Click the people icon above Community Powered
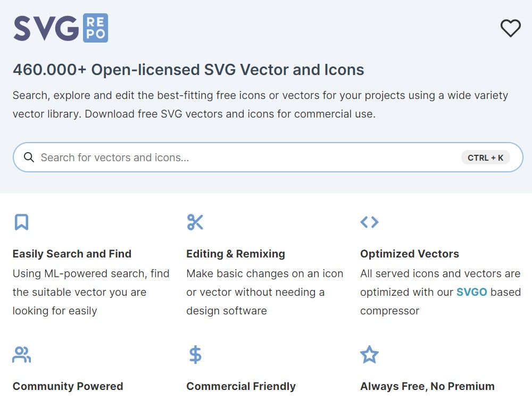This screenshot has height=399, width=532. tap(21, 354)
